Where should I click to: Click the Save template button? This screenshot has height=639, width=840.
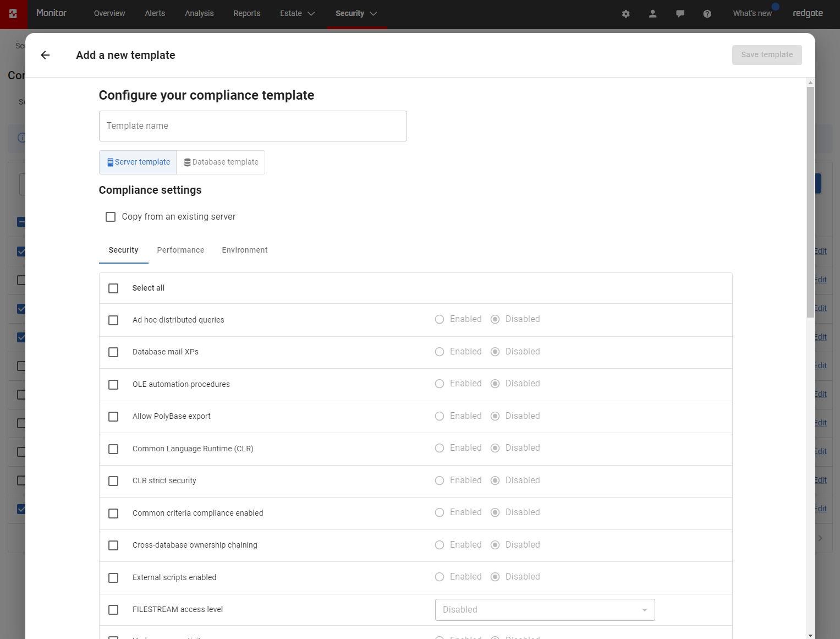[x=767, y=55]
